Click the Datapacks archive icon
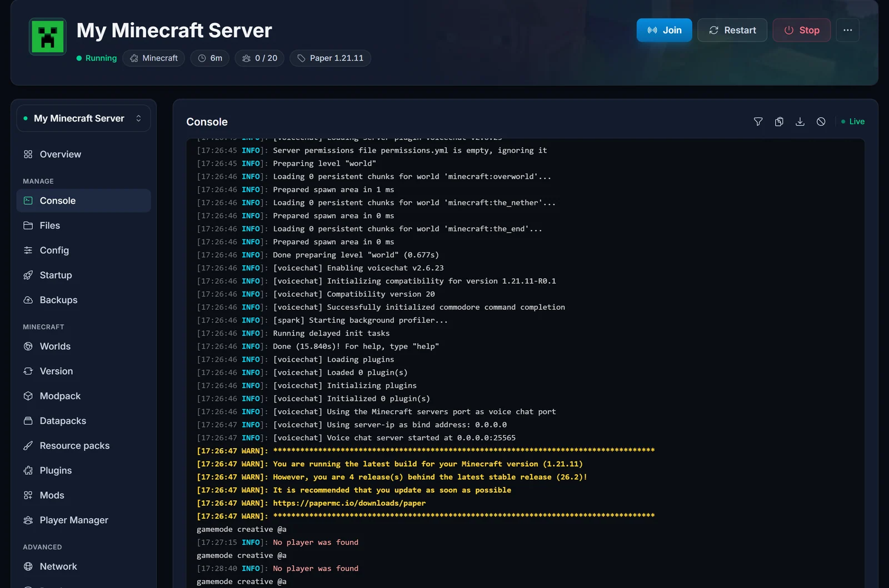 [x=28, y=421]
